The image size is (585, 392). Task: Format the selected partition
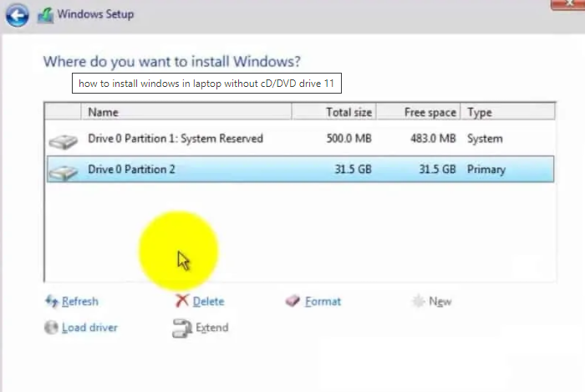pos(323,302)
